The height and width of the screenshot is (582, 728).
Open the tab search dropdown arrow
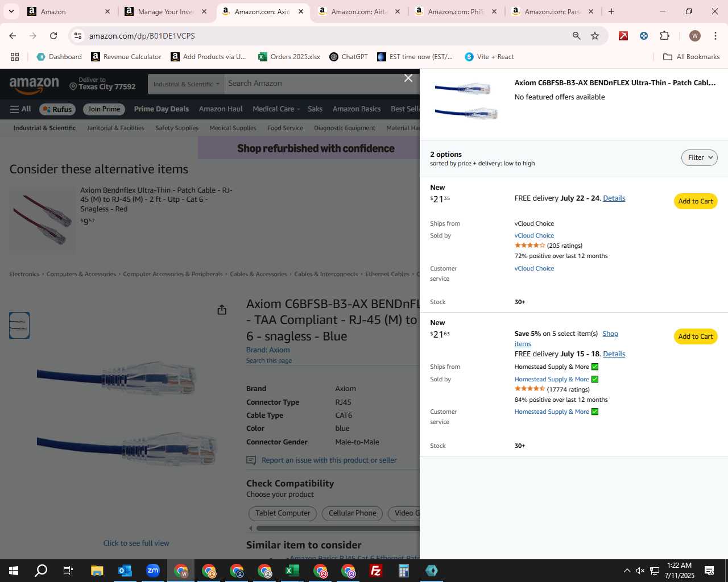coord(11,11)
